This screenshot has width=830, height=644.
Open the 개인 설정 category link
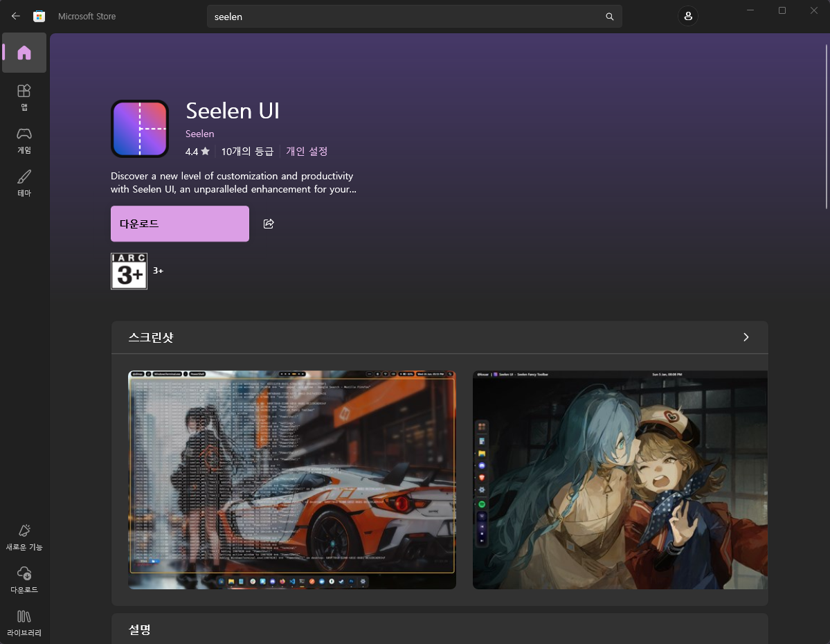point(307,152)
